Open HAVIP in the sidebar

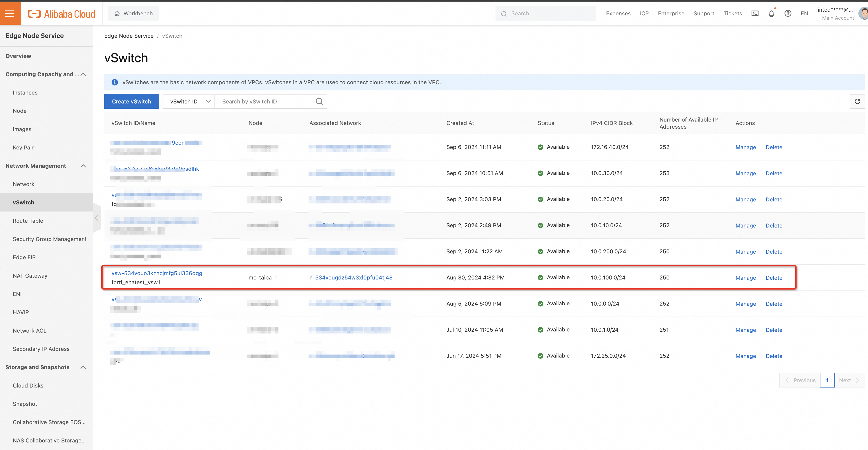point(21,312)
